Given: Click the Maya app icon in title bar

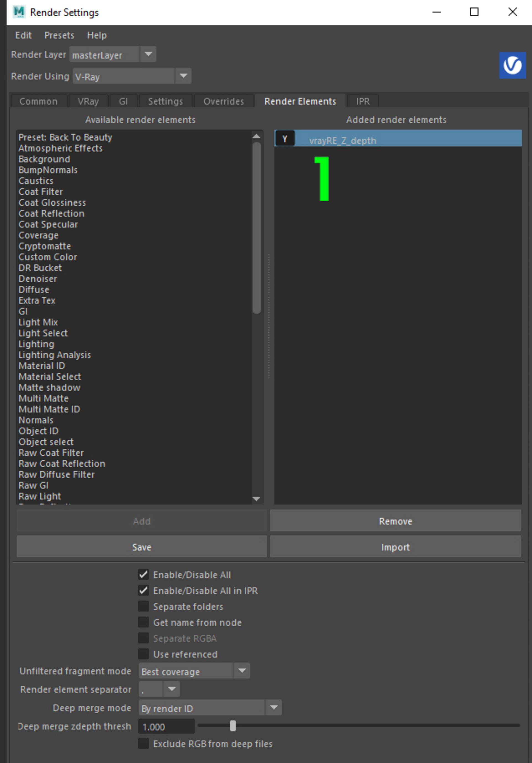Looking at the screenshot, I should pos(19,12).
